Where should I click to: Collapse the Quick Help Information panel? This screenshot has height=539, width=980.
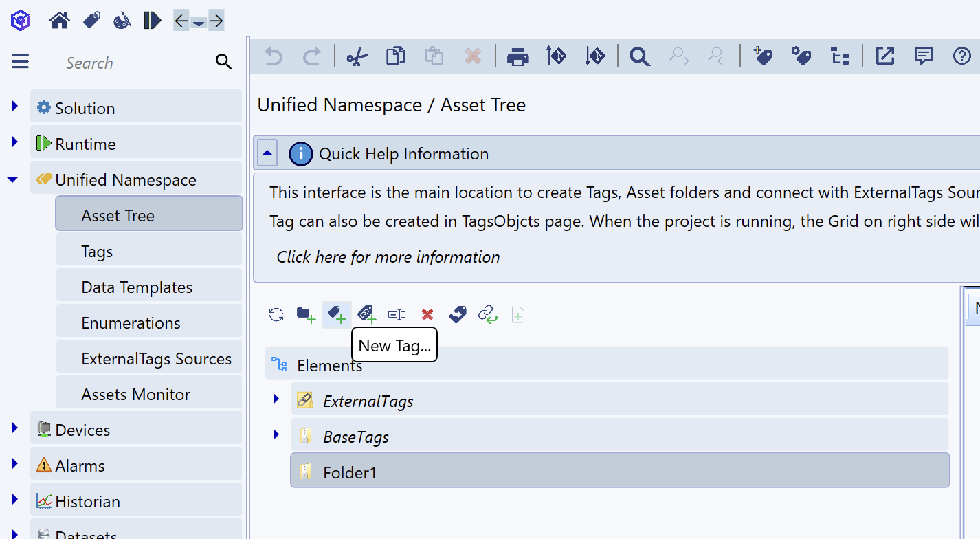pos(267,154)
